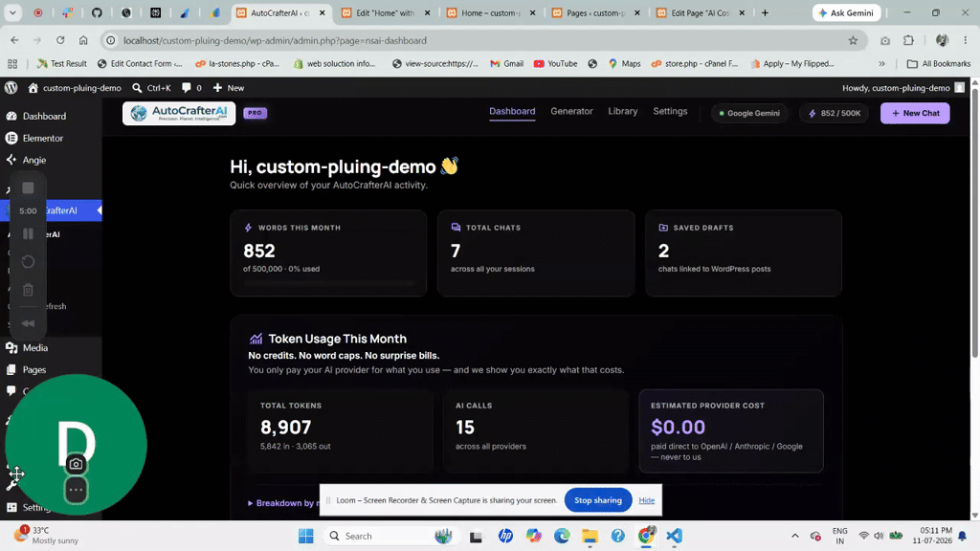Click the Hide link in sharing banner
Screen dimensions: 980x551
point(647,499)
